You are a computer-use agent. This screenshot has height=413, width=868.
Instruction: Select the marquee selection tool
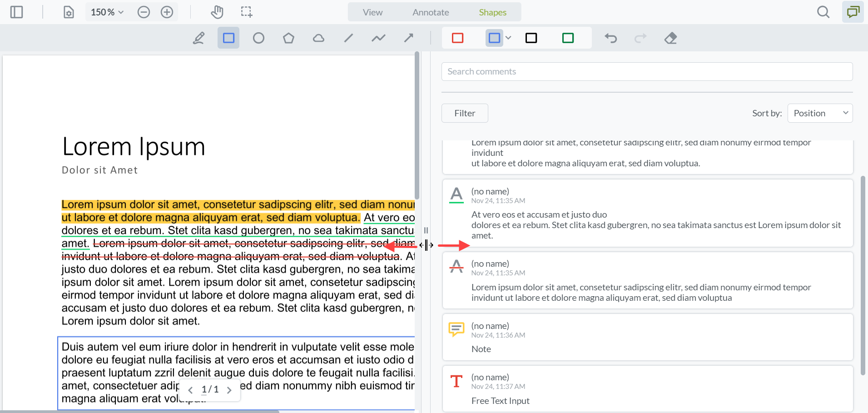(x=247, y=12)
